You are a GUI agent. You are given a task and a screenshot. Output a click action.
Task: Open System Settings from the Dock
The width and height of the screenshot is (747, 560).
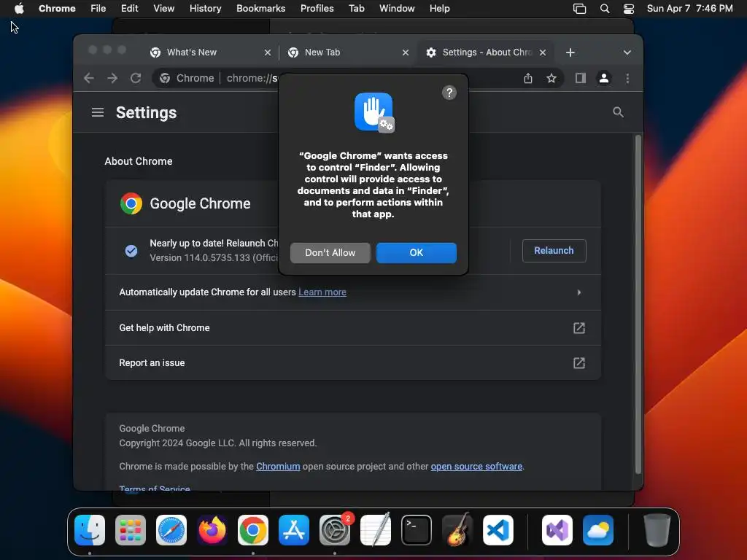click(x=334, y=530)
